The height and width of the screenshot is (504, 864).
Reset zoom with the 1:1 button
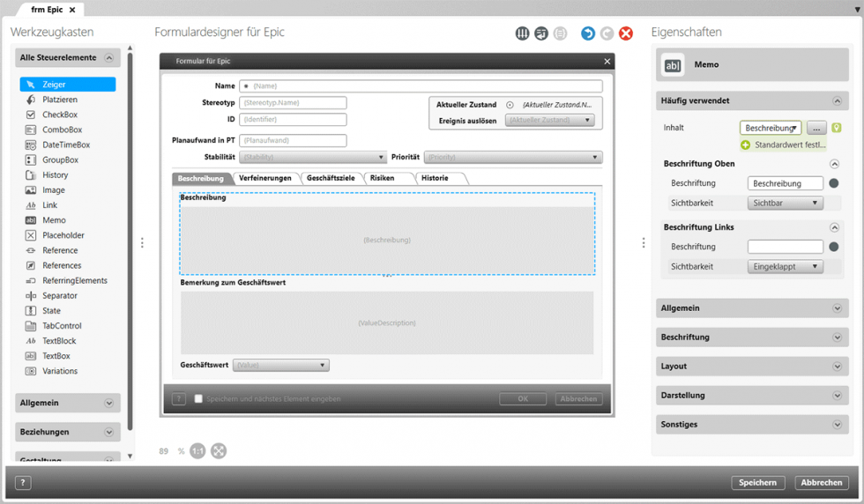click(x=197, y=451)
